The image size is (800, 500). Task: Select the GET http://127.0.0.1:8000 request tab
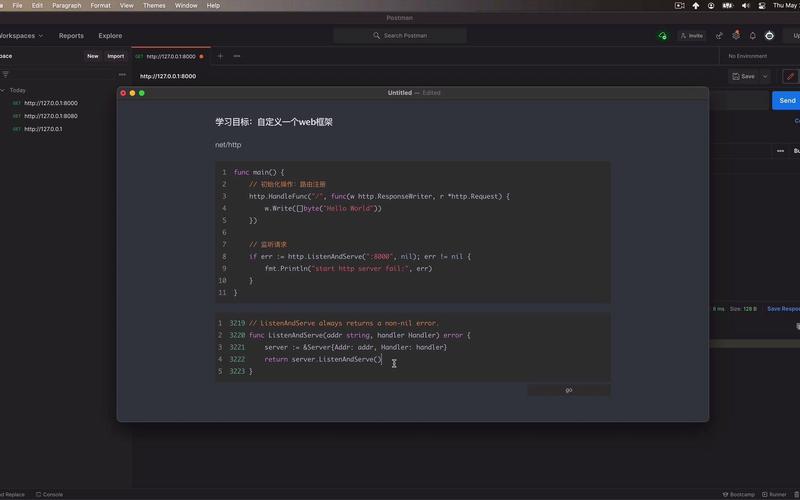(170, 57)
